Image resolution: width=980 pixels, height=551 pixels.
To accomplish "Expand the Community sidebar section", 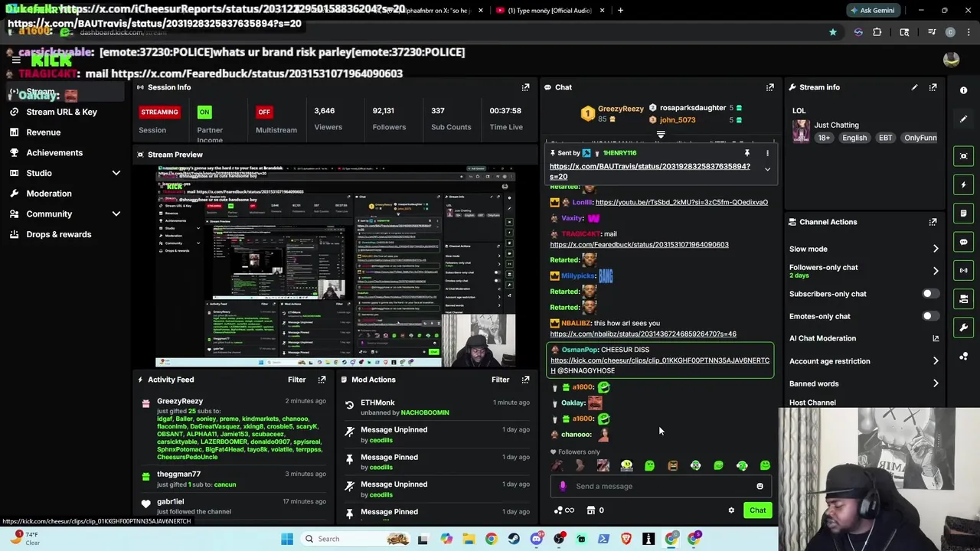I will point(116,214).
